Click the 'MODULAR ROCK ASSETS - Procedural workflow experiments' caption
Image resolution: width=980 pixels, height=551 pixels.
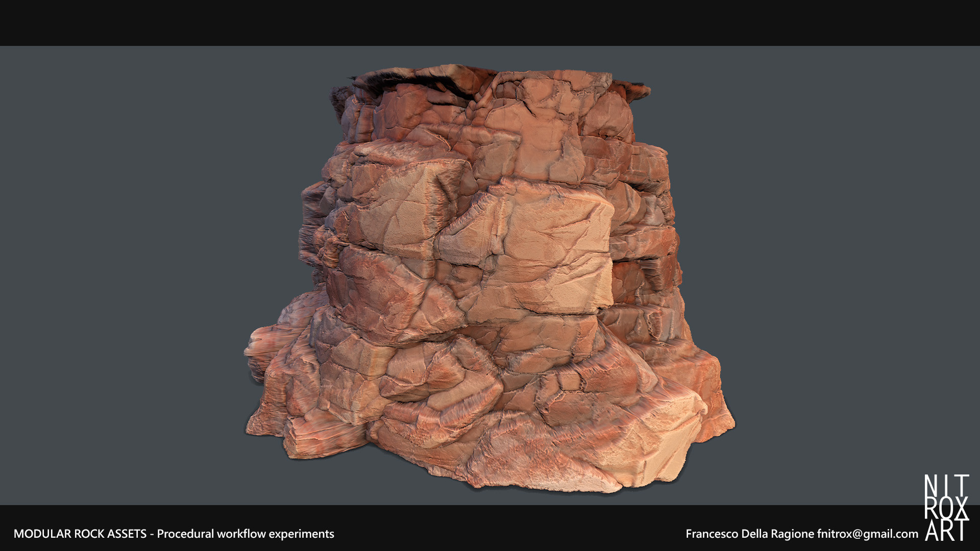pos(174,534)
